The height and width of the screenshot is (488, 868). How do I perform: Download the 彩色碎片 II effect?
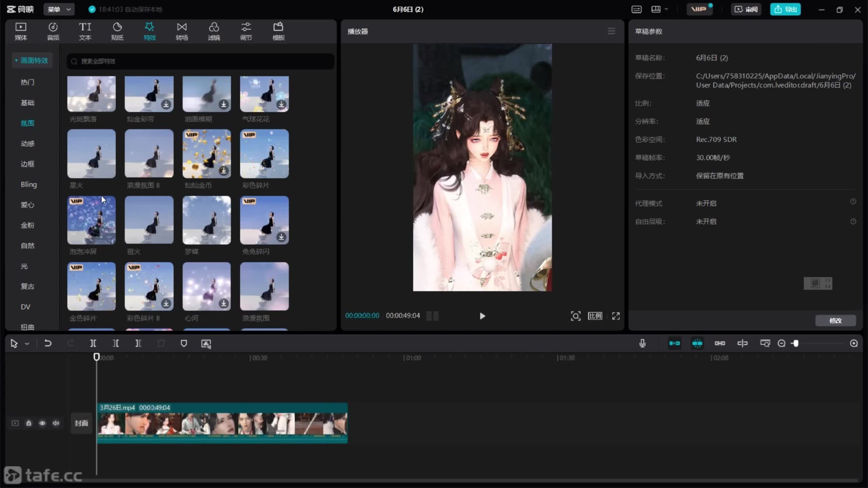coord(166,303)
